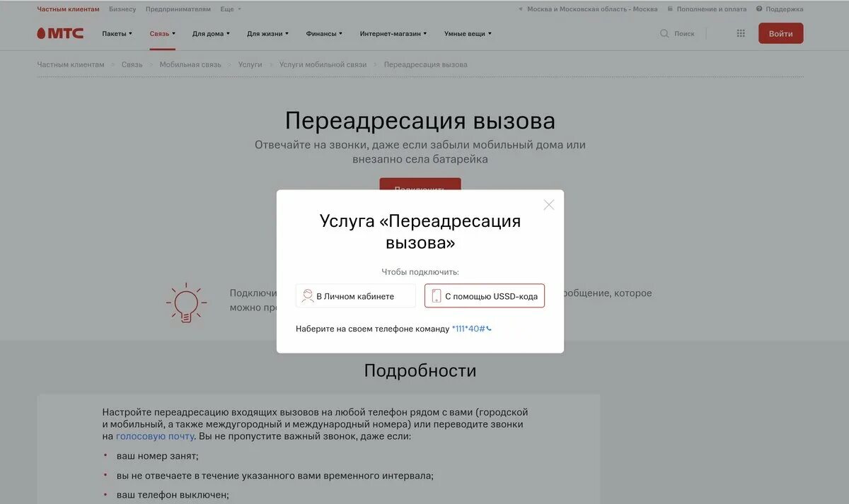Image resolution: width=849 pixels, height=504 pixels.
Task: Go to Услуги мобильной связи breadcrumb
Action: click(x=323, y=64)
